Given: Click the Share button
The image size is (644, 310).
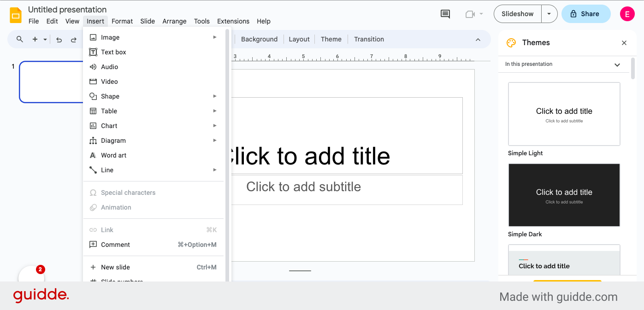Looking at the screenshot, I should [585, 14].
